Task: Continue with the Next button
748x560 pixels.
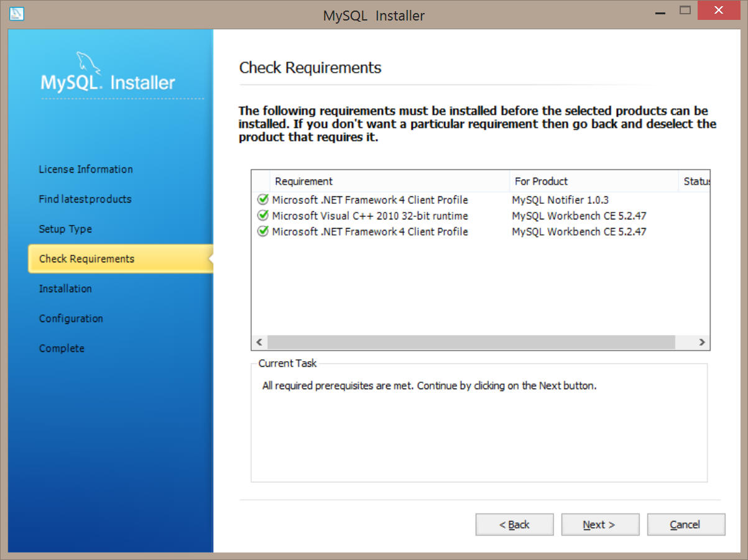Action: (x=600, y=525)
